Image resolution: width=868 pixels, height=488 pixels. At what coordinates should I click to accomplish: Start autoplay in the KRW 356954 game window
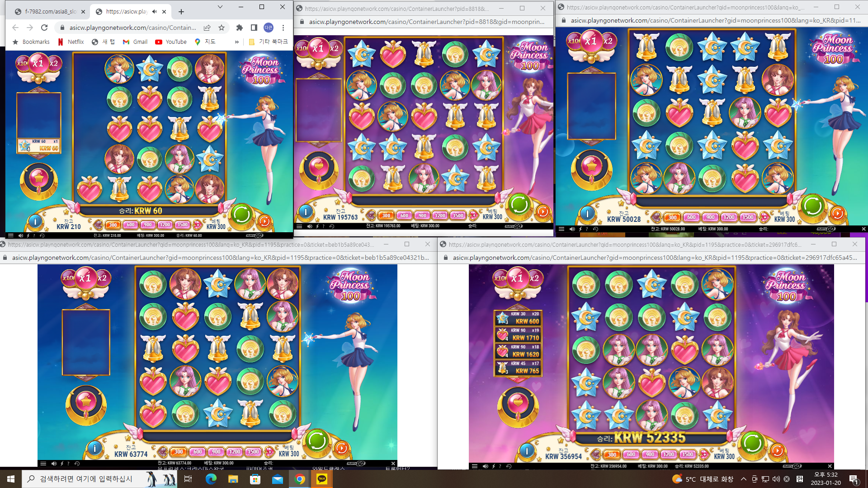[777, 450]
